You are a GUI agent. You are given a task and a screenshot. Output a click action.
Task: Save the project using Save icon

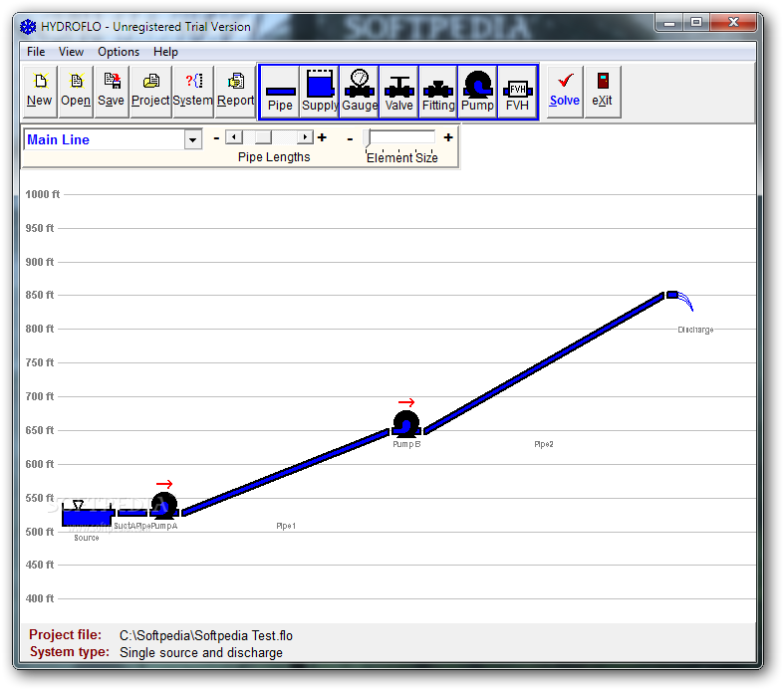(x=111, y=92)
